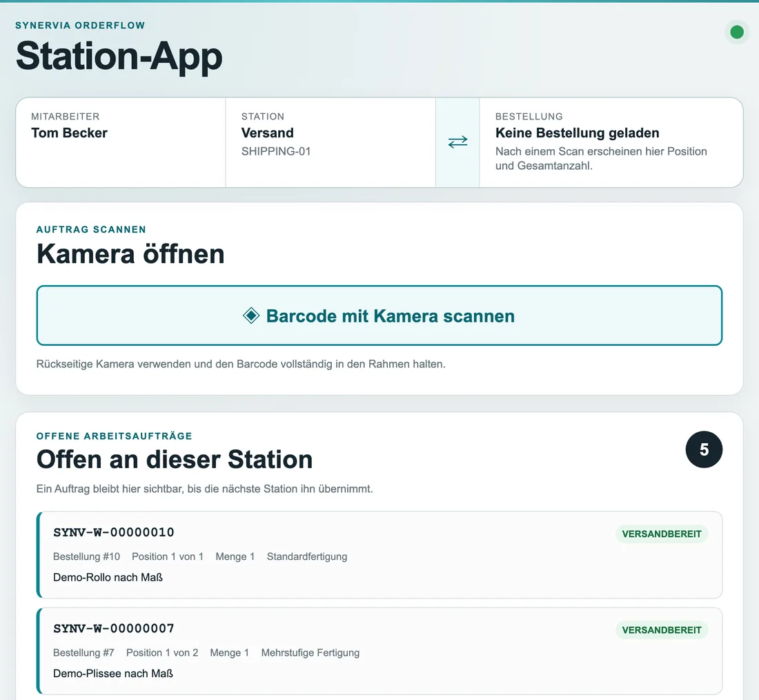Select employee name Tom Becker

pyautogui.click(x=69, y=133)
